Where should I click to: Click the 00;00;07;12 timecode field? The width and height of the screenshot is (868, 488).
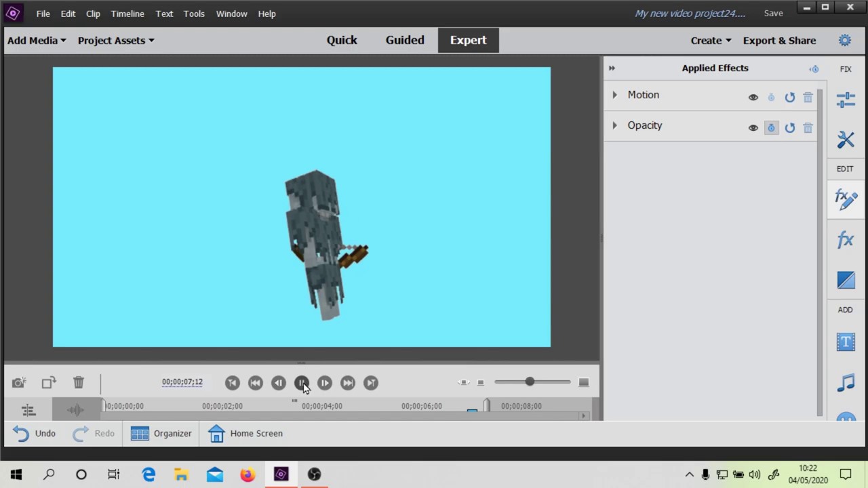(182, 382)
